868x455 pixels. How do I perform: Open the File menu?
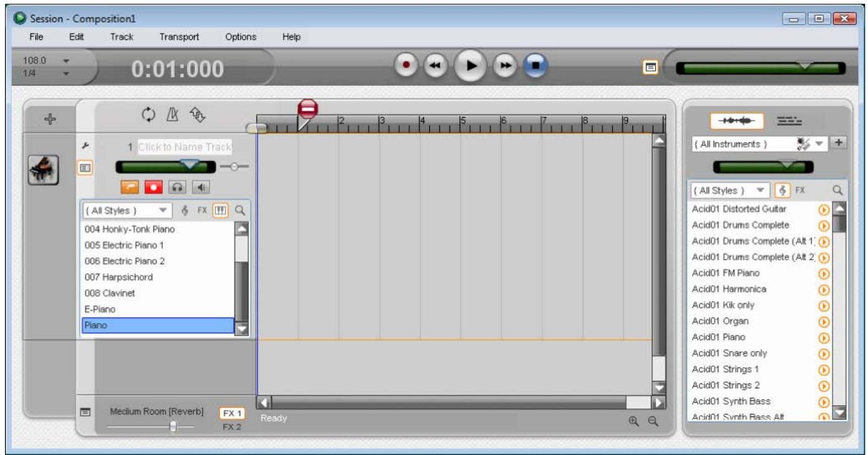pyautogui.click(x=36, y=37)
